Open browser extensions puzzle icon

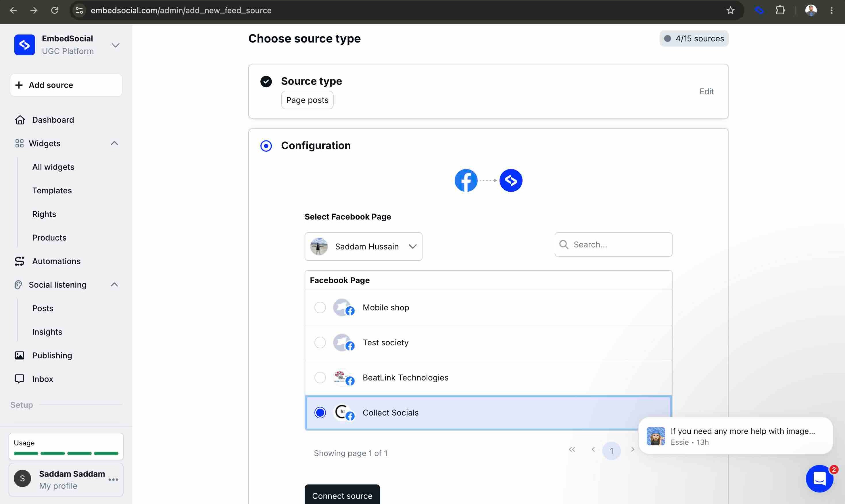coord(780,10)
